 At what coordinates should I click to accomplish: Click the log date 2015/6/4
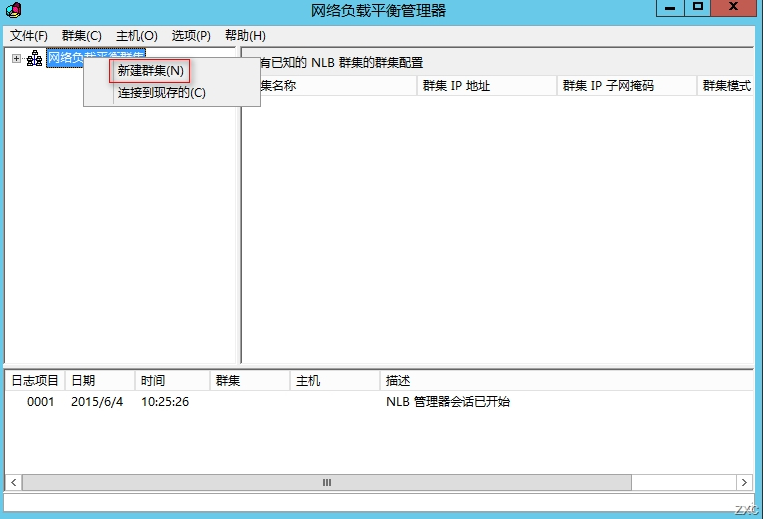click(x=97, y=402)
